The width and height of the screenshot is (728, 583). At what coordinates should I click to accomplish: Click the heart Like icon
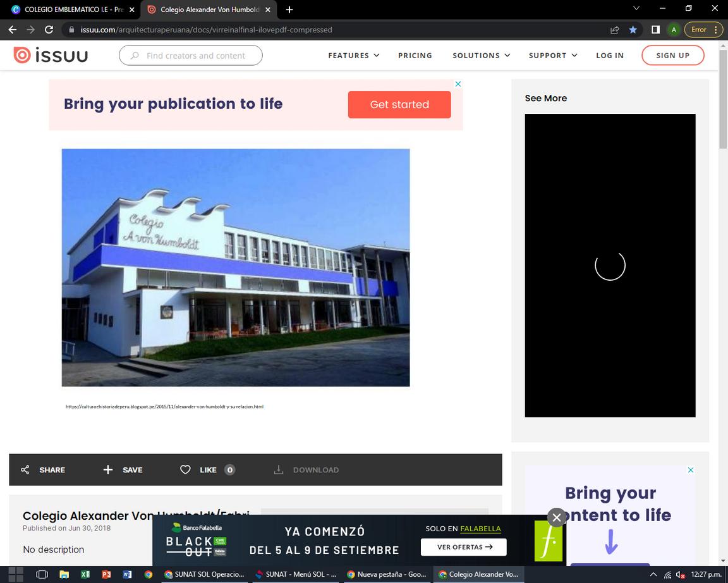pos(185,470)
